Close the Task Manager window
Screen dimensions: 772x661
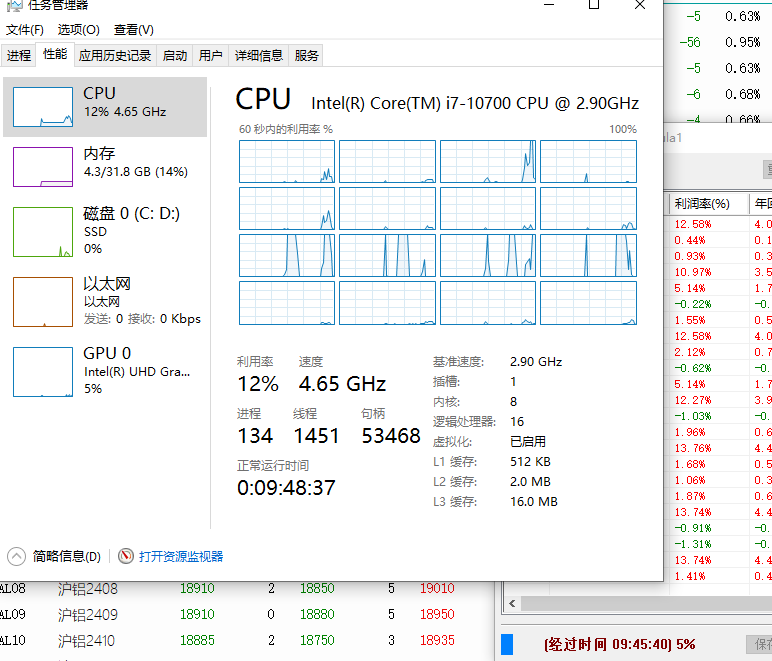tap(640, 5)
